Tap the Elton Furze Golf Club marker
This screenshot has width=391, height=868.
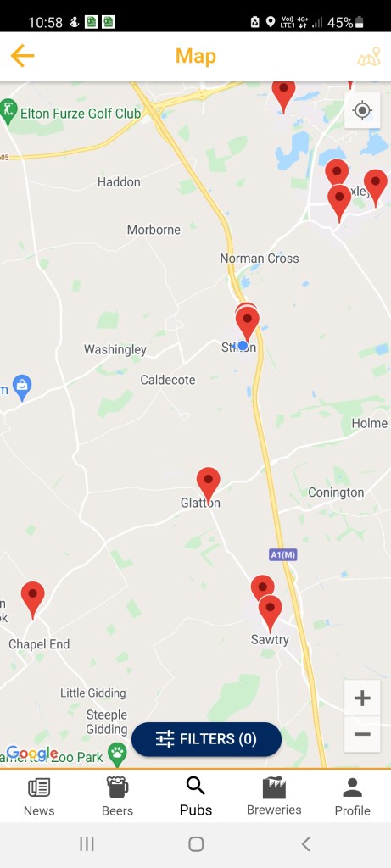pyautogui.click(x=8, y=113)
